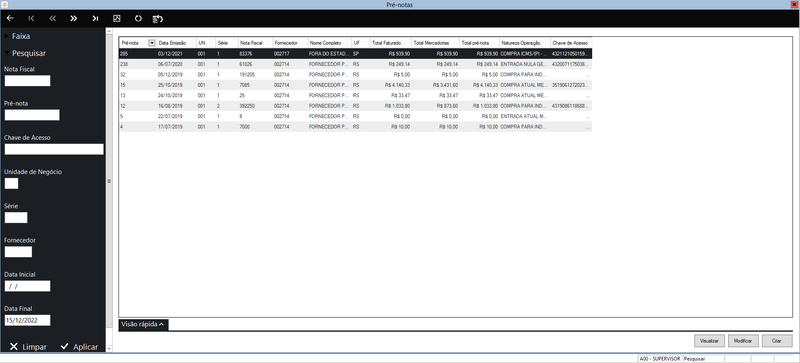Click the back arrow toolbar icon
This screenshot has height=363, width=800.
[x=10, y=18]
